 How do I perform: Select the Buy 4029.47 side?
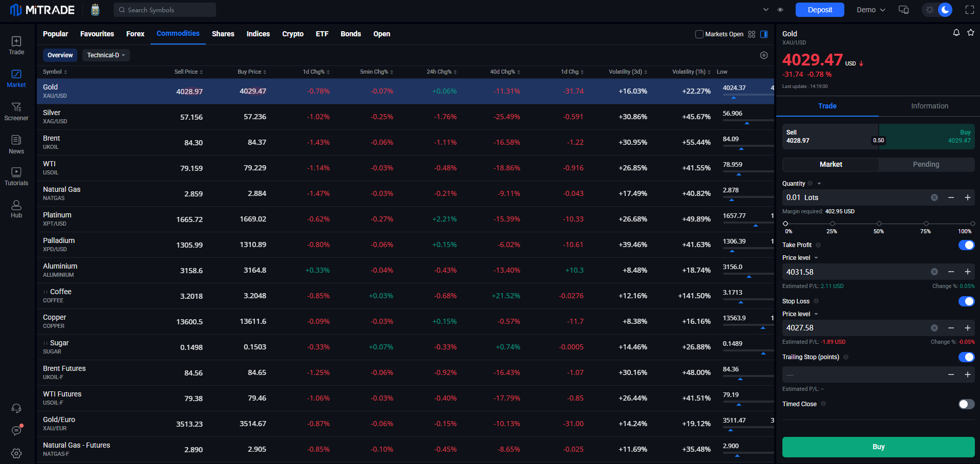click(x=927, y=137)
